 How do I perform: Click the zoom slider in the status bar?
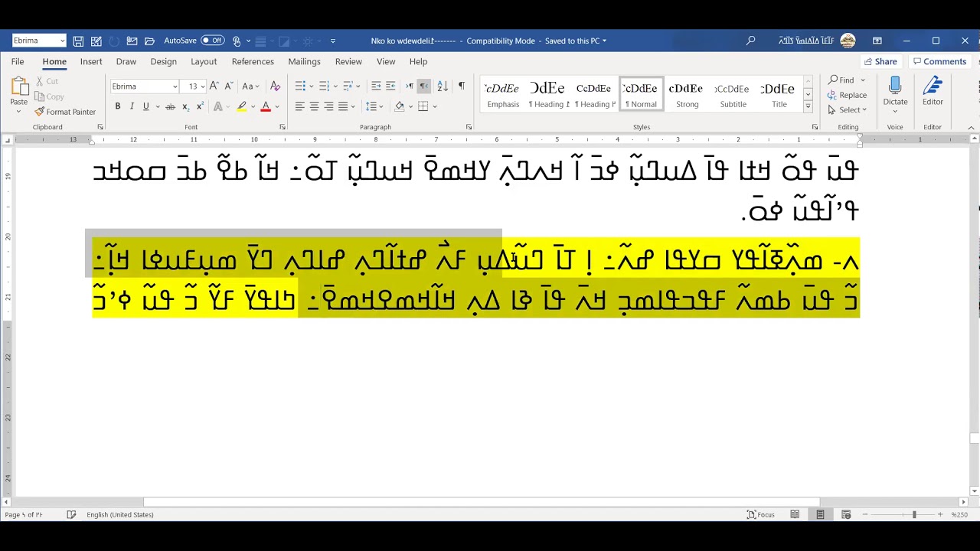click(913, 514)
